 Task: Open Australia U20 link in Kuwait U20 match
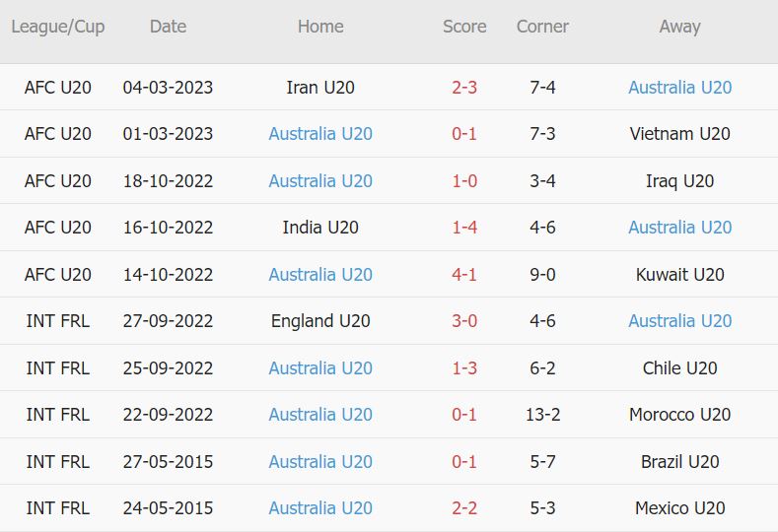(x=320, y=275)
